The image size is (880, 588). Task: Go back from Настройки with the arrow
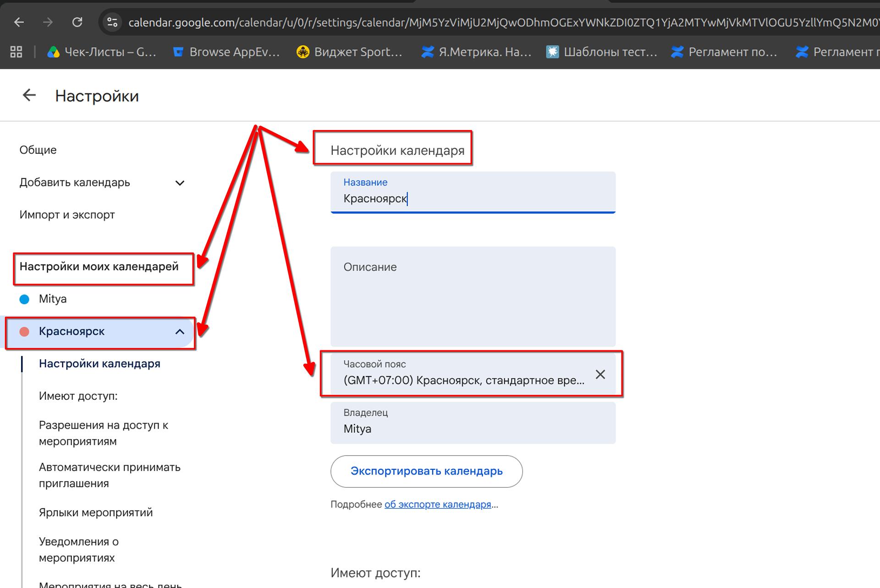tap(29, 95)
